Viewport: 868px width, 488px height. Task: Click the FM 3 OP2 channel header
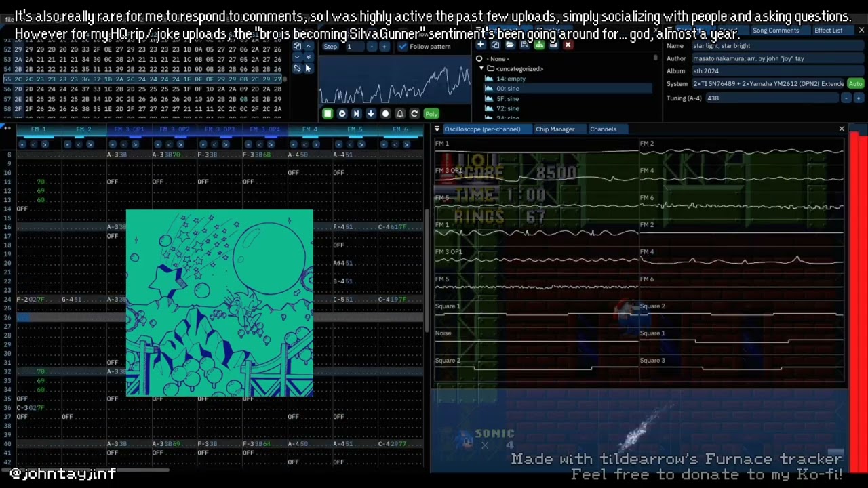(174, 129)
